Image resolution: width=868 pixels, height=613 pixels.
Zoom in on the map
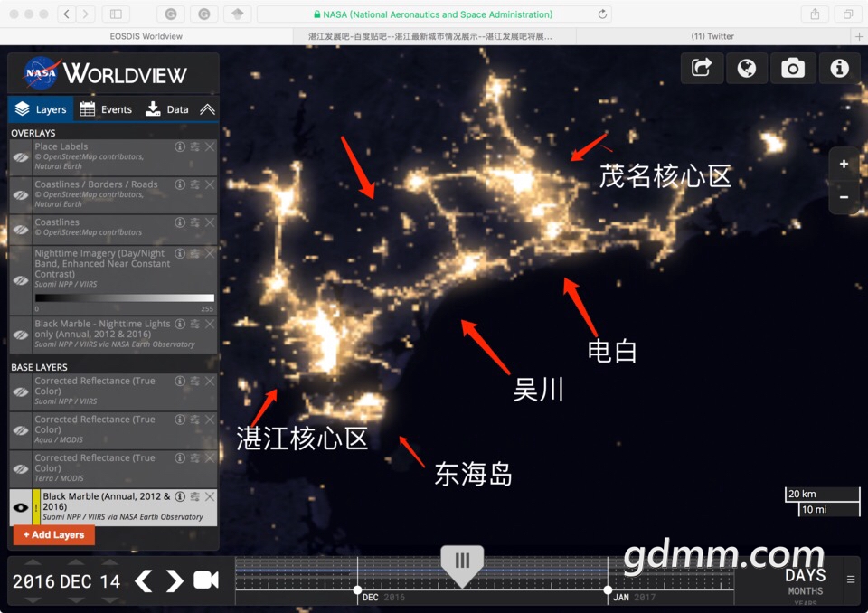point(844,165)
